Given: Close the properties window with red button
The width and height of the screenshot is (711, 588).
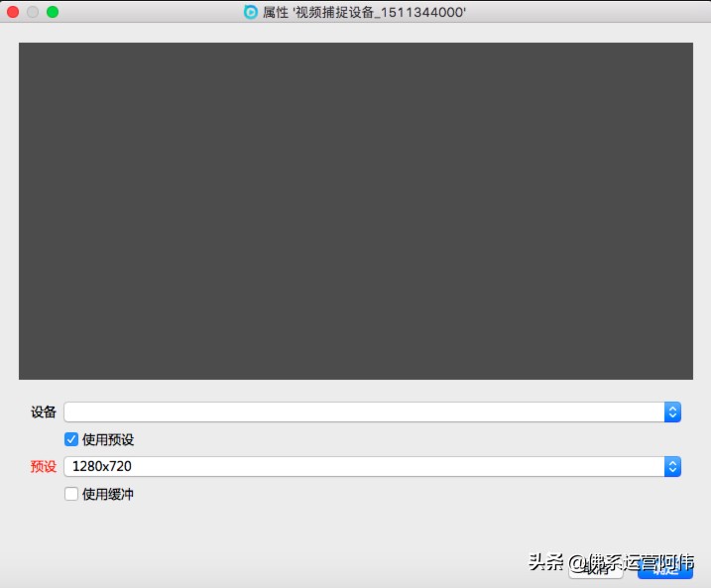Looking at the screenshot, I should click(x=13, y=12).
